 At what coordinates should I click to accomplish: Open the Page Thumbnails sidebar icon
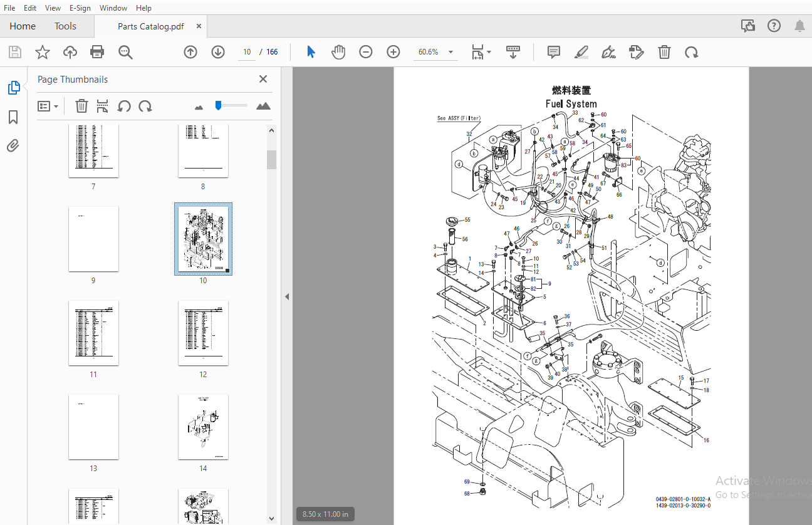tap(14, 88)
